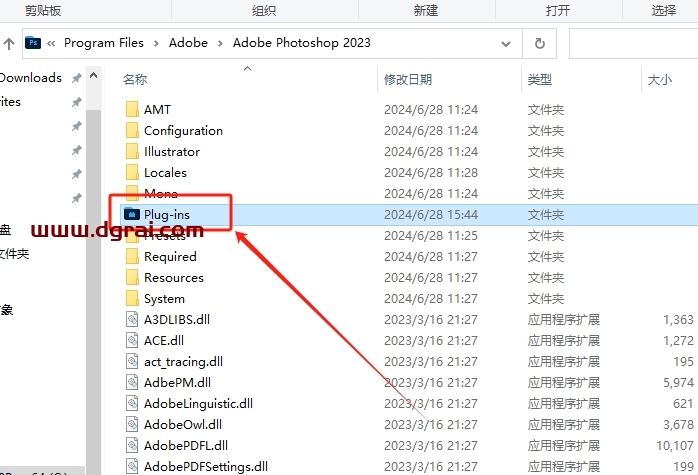Select the Required folder name
698x475 pixels.
pyautogui.click(x=170, y=256)
